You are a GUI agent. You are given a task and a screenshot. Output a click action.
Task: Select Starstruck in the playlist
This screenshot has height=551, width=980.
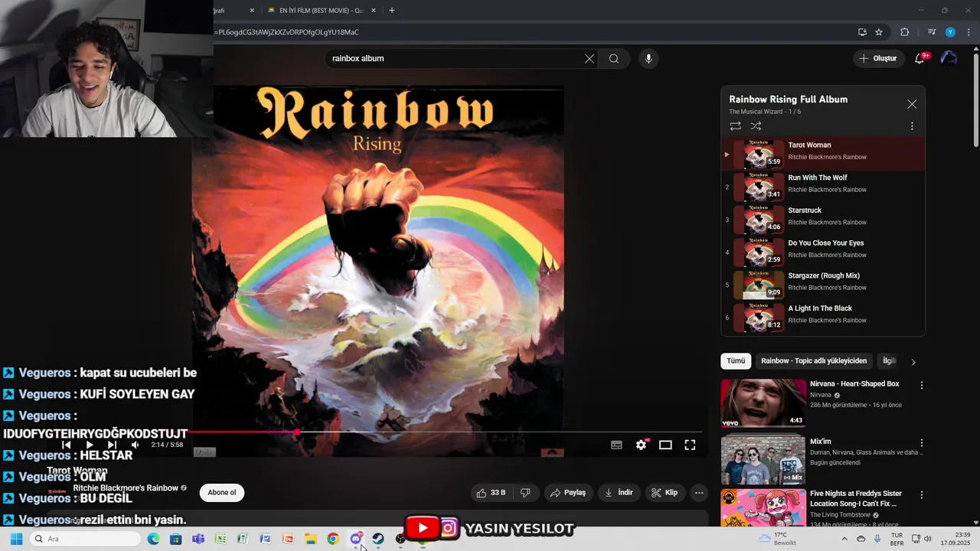coord(823,220)
